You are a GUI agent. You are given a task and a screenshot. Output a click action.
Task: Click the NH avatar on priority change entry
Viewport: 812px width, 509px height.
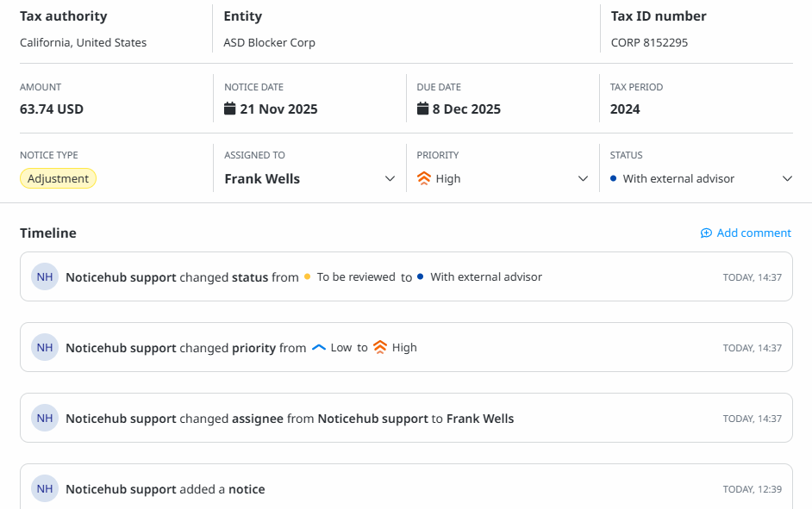45,347
